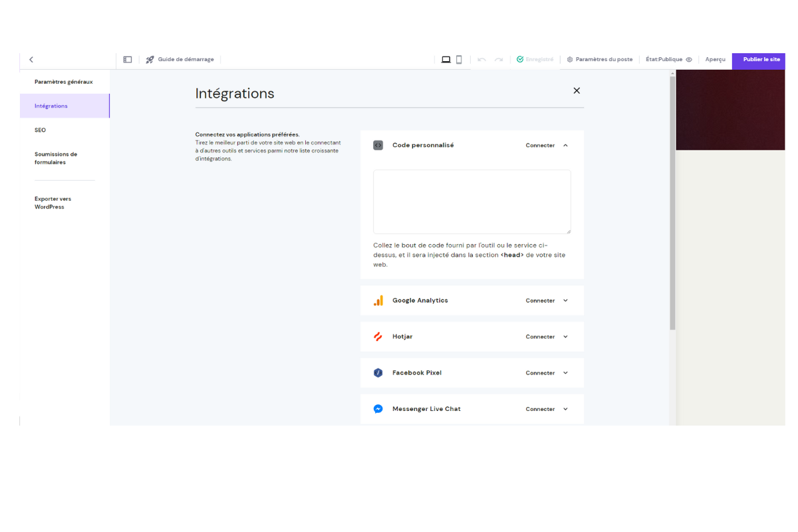Click the Messenger Live Chat label
798x532 pixels.
[426, 409]
